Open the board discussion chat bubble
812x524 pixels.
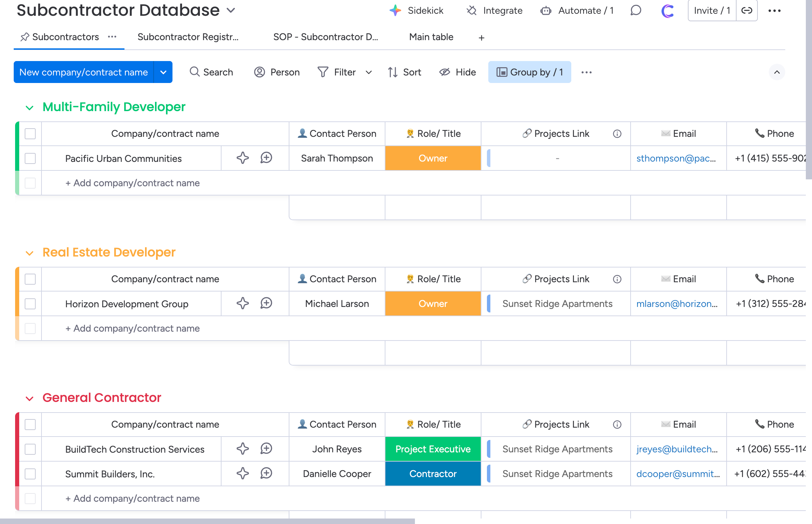[636, 11]
